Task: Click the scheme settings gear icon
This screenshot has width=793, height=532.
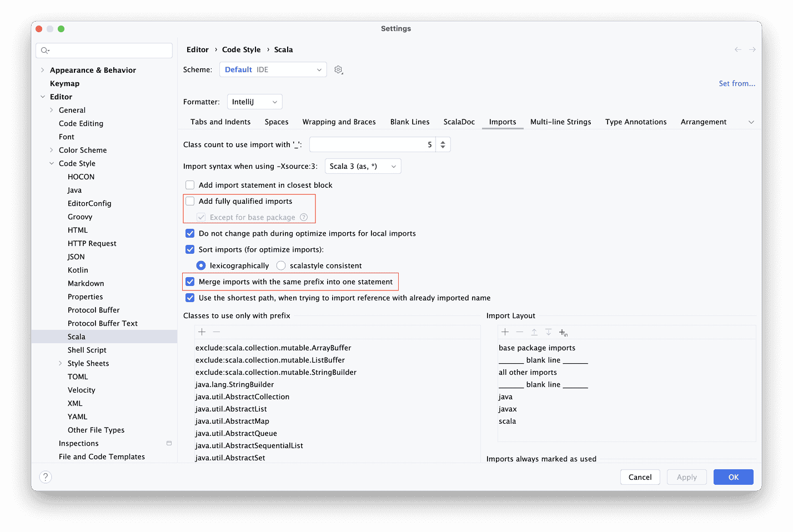Action: click(x=338, y=70)
